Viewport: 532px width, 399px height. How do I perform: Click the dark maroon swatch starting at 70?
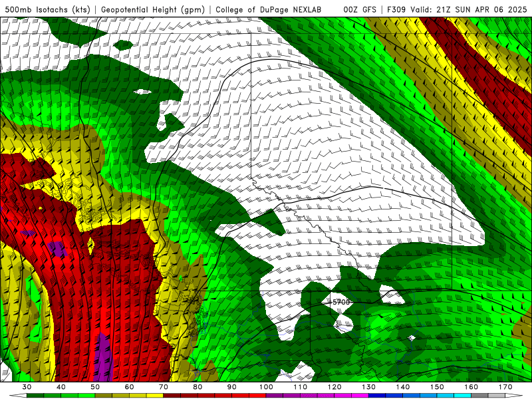(x=172, y=395)
